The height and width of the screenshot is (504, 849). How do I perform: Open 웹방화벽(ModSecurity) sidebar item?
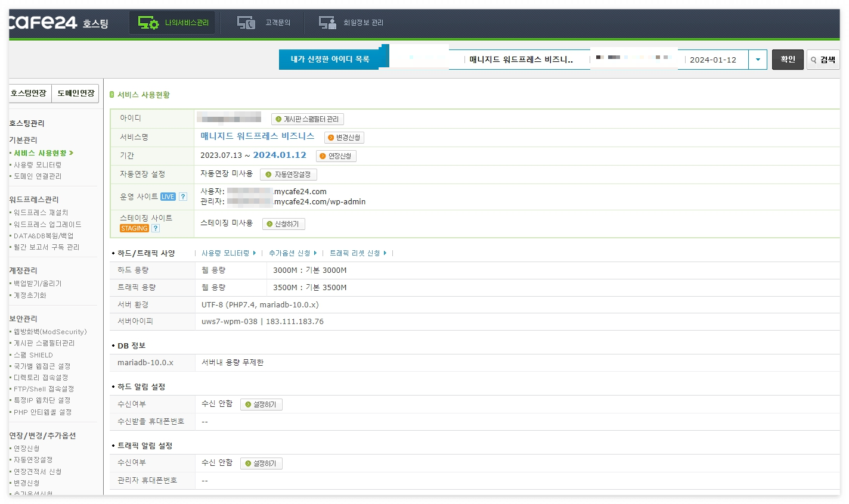[x=50, y=332]
